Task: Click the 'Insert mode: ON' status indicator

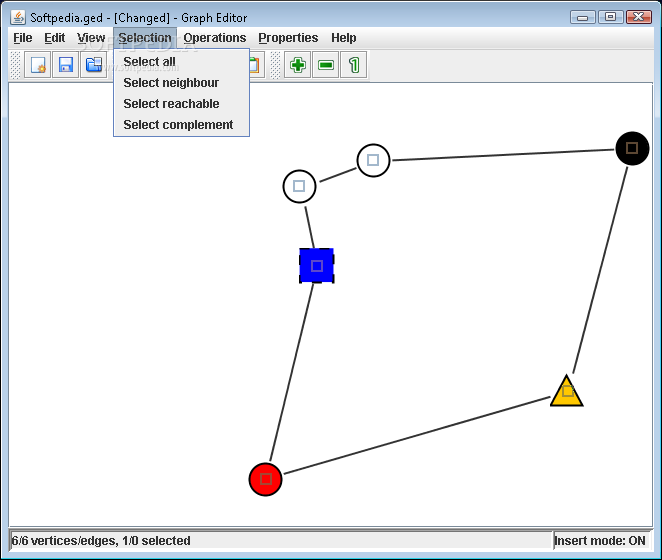Action: point(600,541)
